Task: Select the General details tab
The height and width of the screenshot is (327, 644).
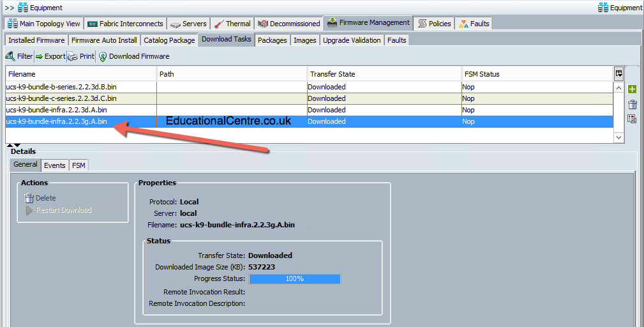Action: (26, 164)
